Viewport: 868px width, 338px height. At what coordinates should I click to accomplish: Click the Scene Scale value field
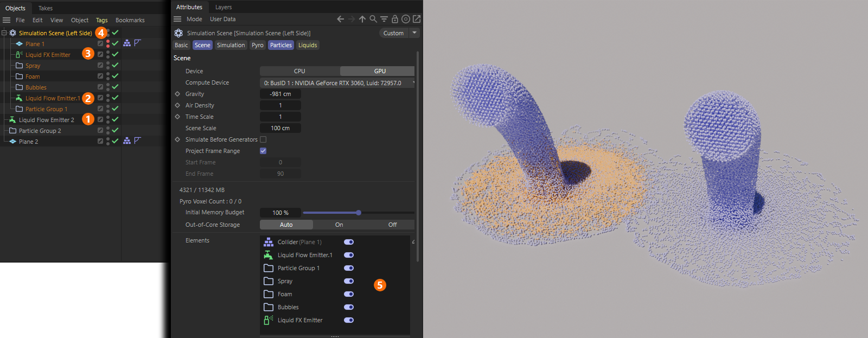280,128
